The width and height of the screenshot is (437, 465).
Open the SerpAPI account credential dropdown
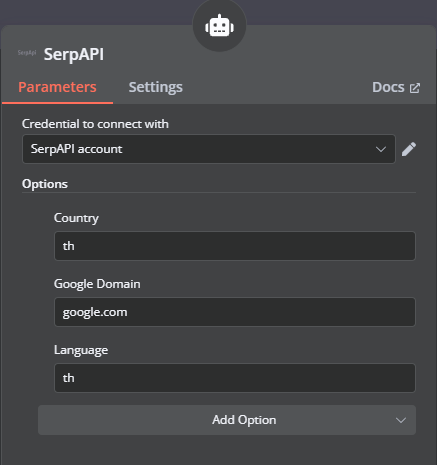pyautogui.click(x=209, y=149)
